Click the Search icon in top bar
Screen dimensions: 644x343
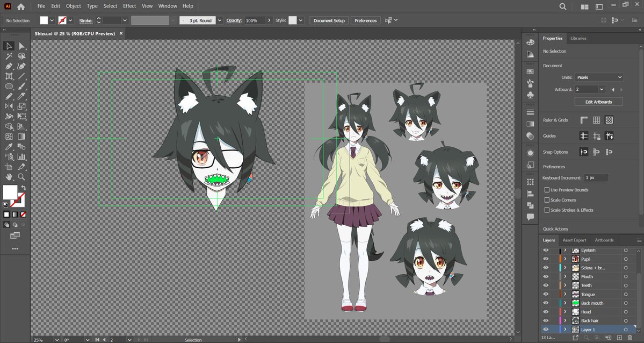563,6
